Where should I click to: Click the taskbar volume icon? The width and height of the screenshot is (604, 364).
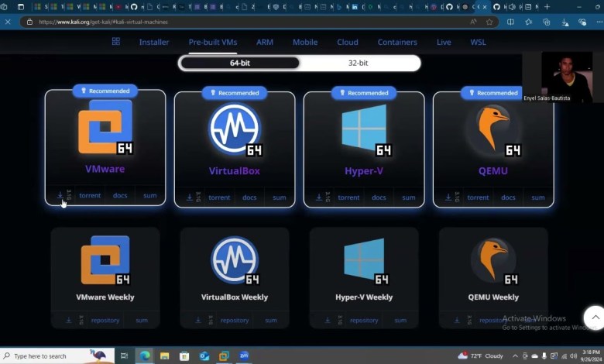(573, 356)
